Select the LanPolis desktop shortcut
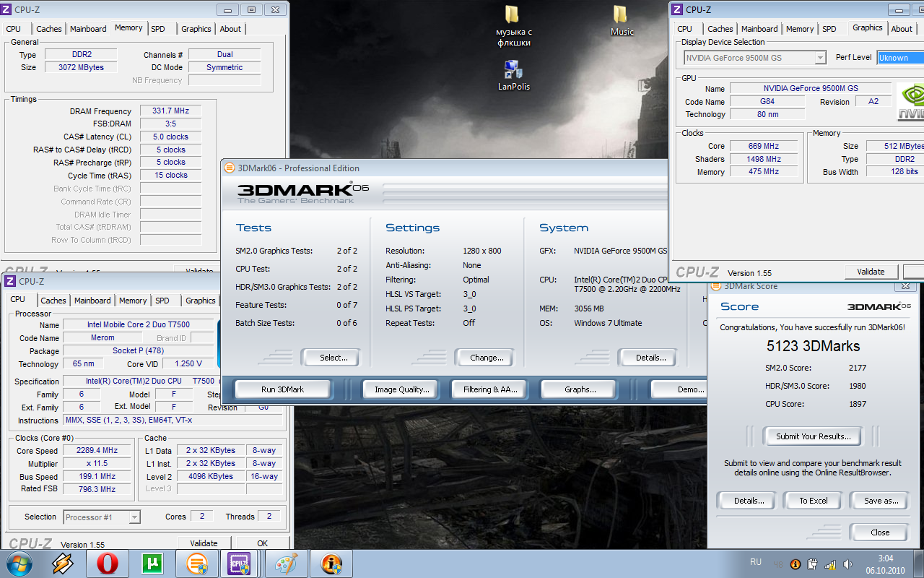The height and width of the screenshot is (578, 924). coord(513,75)
